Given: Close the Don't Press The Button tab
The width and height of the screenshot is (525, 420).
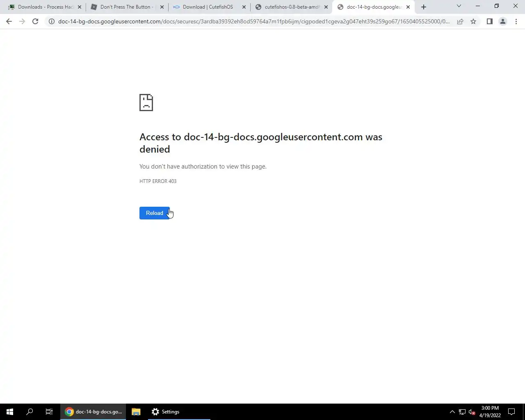Looking at the screenshot, I should click(x=162, y=7).
